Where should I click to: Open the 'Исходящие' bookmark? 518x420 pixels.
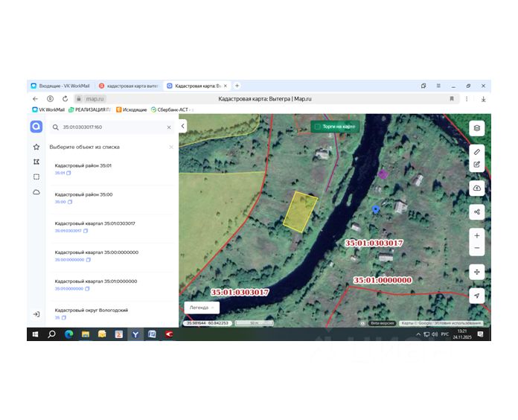tap(132, 109)
